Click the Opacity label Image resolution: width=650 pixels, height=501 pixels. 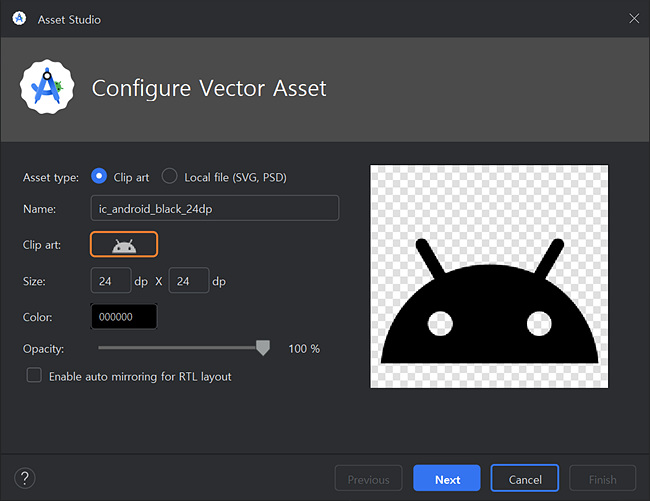coord(43,349)
